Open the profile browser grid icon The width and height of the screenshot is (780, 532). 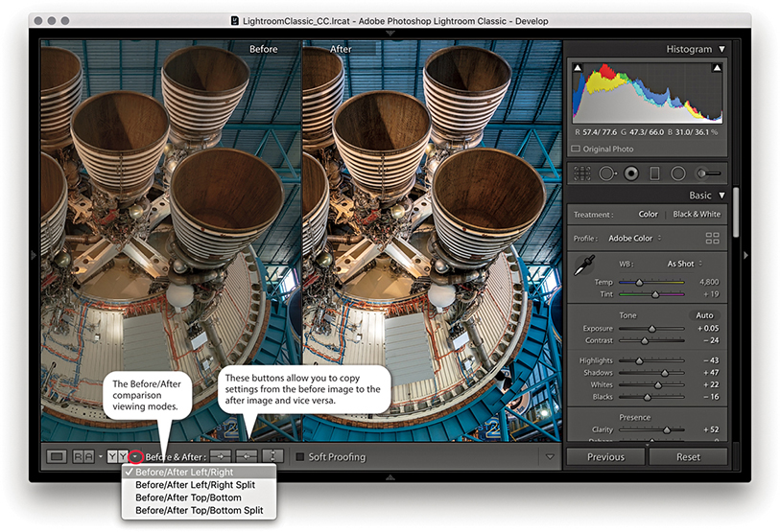(712, 238)
